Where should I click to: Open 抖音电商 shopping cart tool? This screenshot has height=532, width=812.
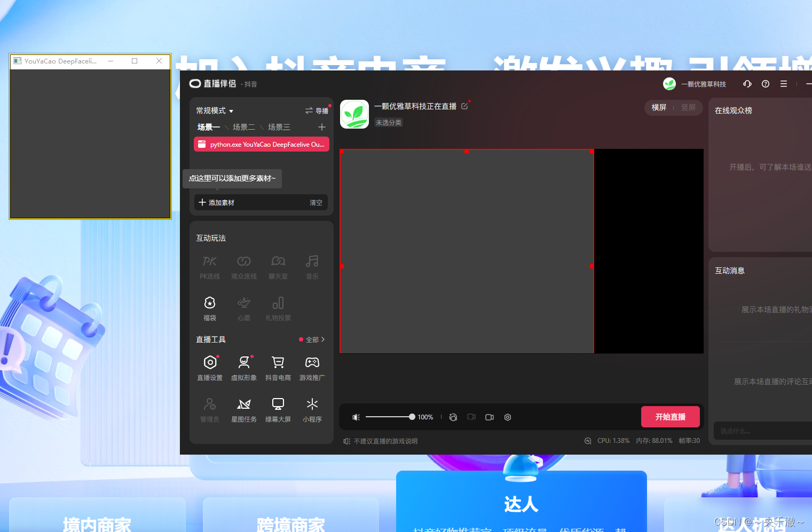coord(278,368)
